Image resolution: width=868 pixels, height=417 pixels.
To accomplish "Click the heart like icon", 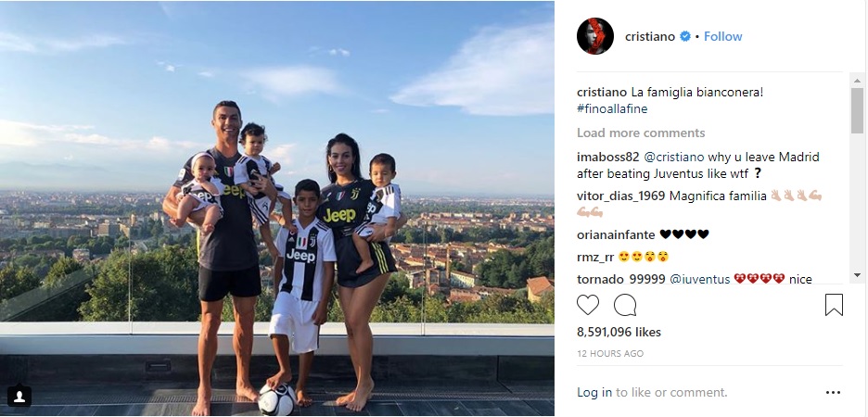I will (588, 305).
